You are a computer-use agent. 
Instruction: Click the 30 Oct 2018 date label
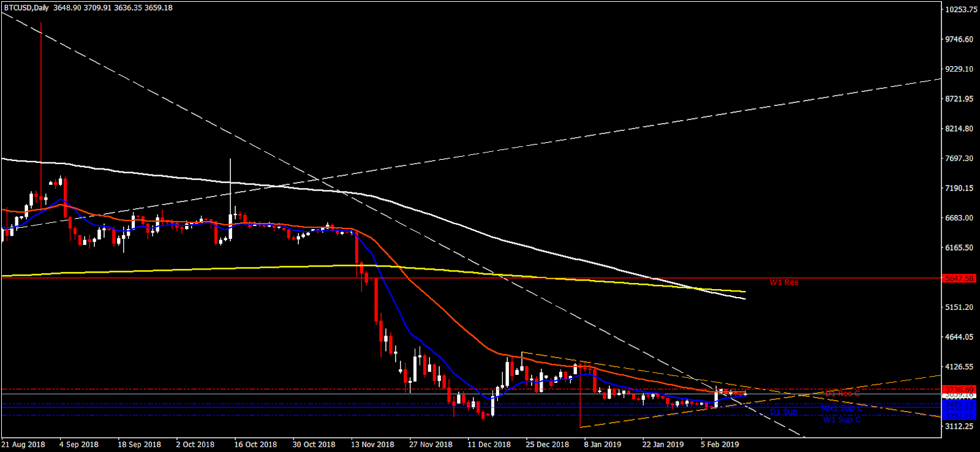pyautogui.click(x=314, y=445)
